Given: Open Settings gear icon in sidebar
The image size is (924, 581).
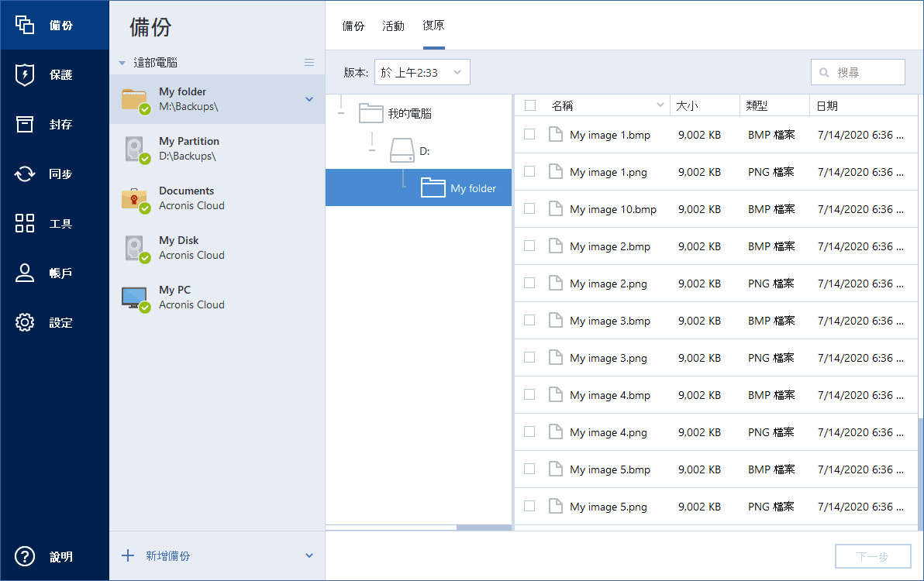Looking at the screenshot, I should click(25, 322).
